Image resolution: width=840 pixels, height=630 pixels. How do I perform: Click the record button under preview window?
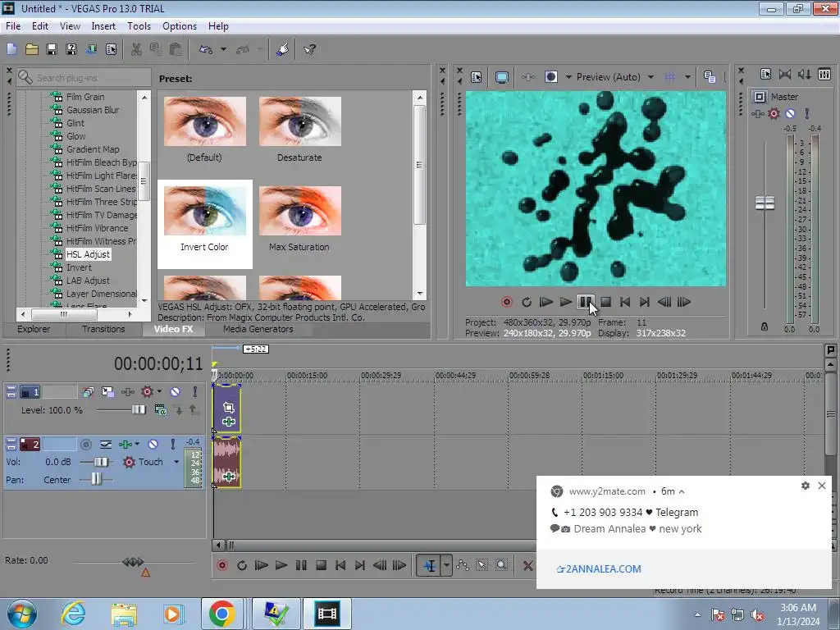click(506, 302)
